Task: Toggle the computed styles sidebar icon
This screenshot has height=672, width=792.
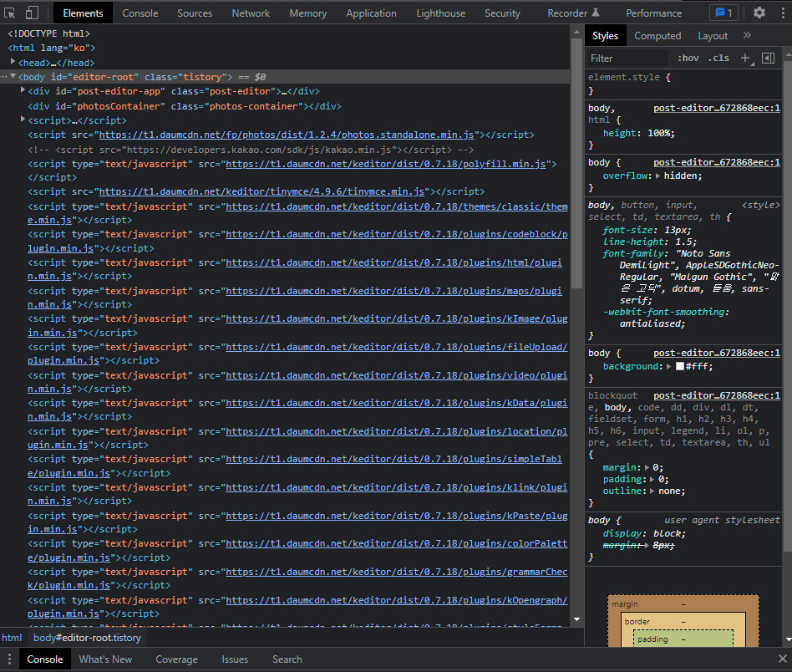Action: click(x=769, y=59)
